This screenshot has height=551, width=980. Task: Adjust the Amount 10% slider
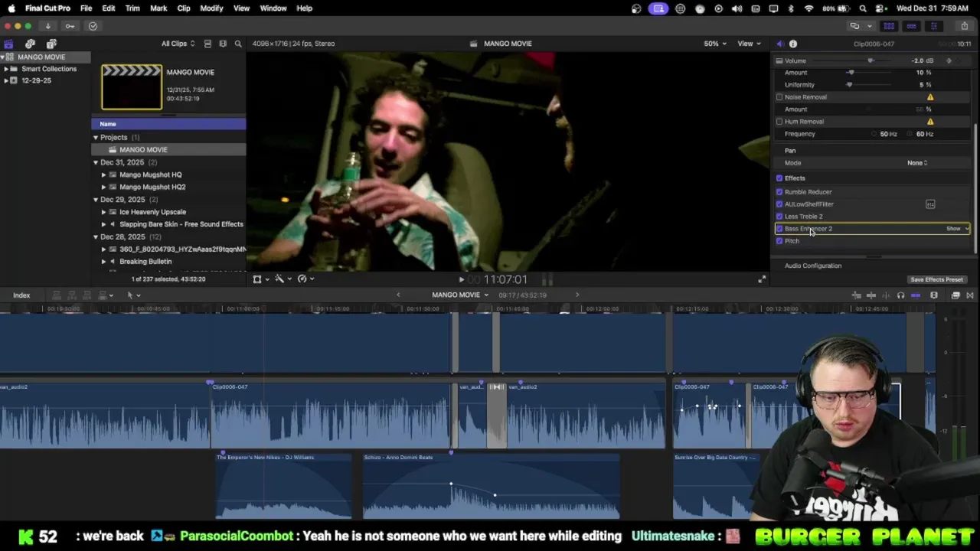851,73
